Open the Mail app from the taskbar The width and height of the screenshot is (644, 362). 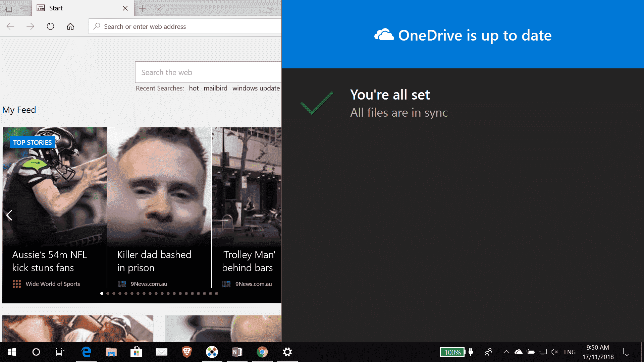162,352
